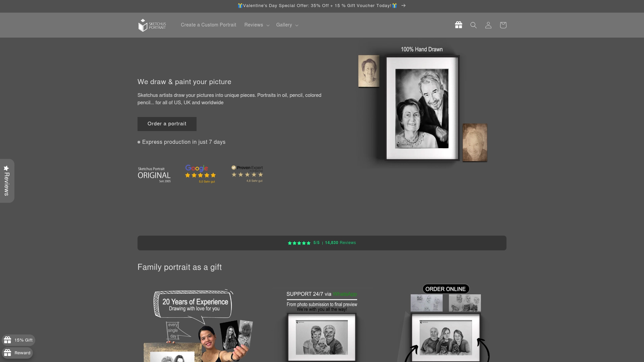Click the Order a portrait button
Image resolution: width=644 pixels, height=362 pixels.
tap(167, 124)
